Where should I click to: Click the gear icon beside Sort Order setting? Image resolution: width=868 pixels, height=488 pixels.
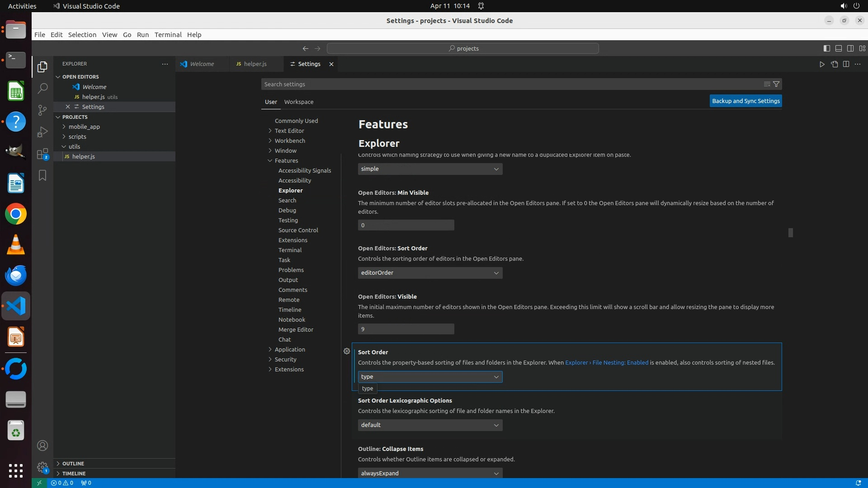347,351
